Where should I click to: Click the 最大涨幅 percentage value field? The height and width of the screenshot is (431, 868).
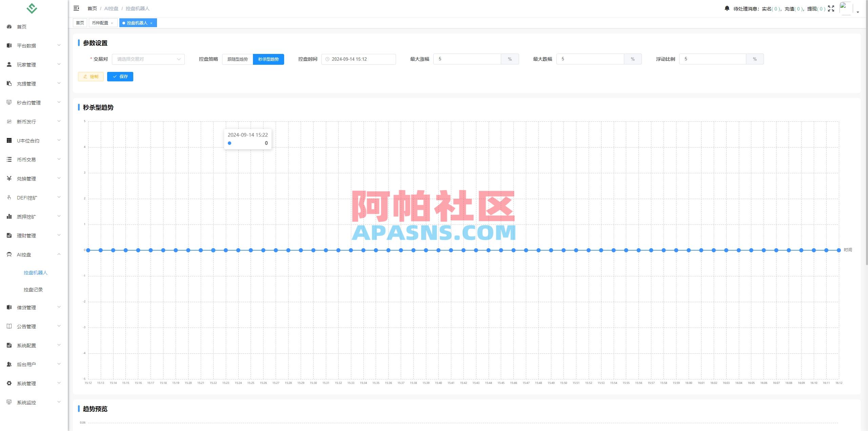click(467, 59)
